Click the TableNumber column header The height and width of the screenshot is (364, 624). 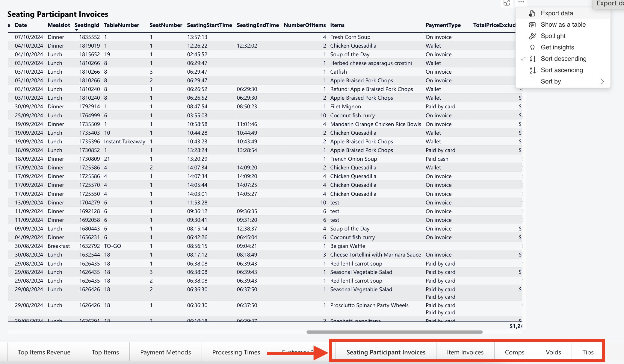(x=122, y=25)
